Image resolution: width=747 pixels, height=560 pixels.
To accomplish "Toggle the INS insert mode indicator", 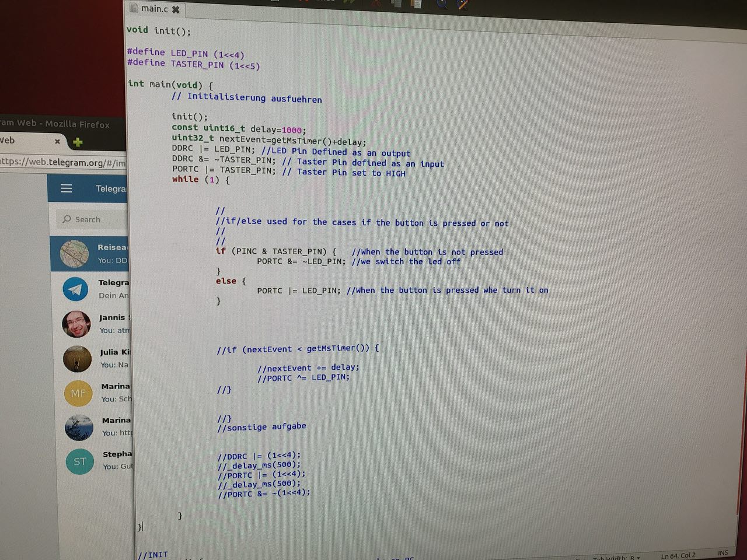I will tap(722, 552).
